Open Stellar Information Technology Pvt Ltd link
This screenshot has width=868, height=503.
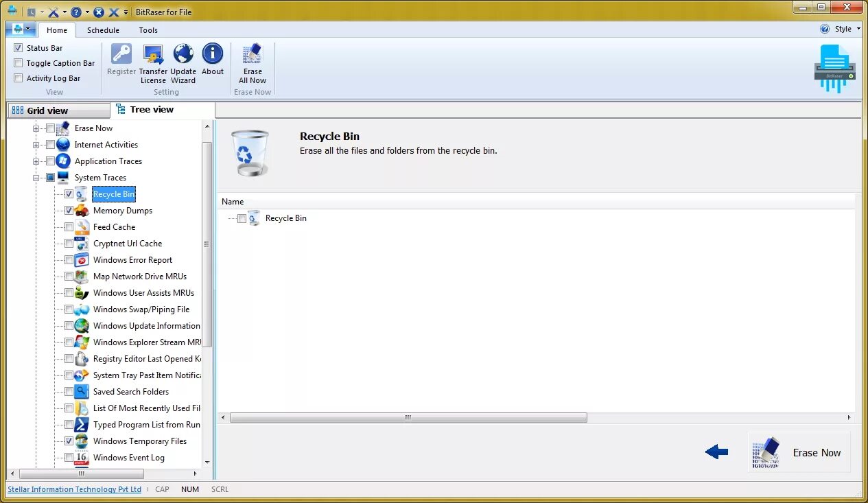pos(74,489)
